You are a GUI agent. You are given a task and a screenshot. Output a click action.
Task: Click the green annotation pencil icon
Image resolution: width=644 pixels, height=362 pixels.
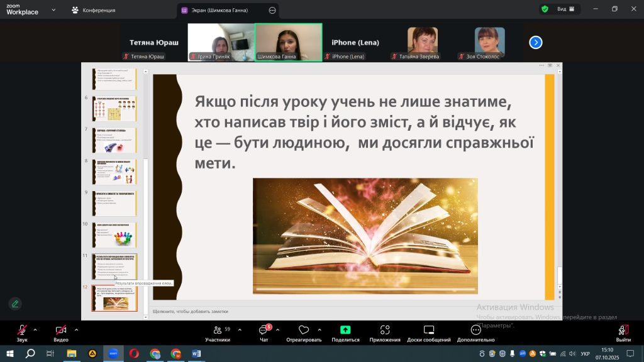(x=15, y=304)
